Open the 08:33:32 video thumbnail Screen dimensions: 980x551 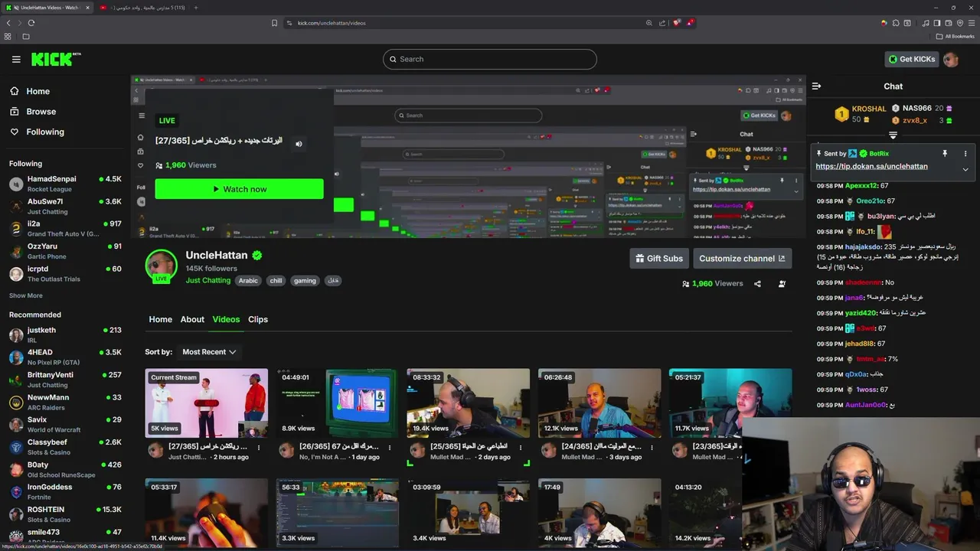coord(469,403)
